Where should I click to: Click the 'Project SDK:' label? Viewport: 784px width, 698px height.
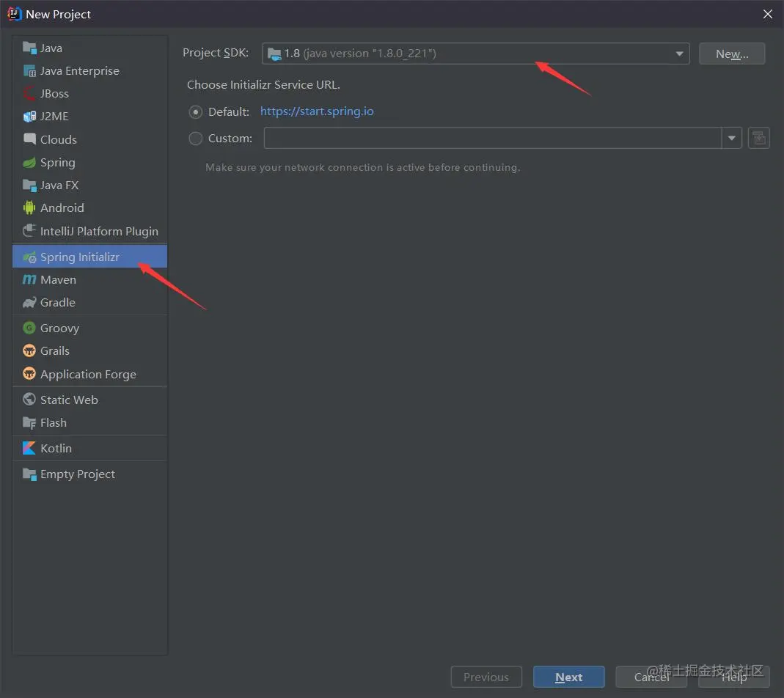pos(216,53)
